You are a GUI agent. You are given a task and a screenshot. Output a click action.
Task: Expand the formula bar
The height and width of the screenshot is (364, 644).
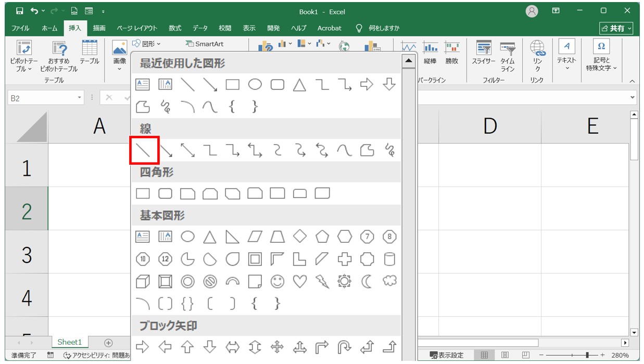tap(633, 98)
